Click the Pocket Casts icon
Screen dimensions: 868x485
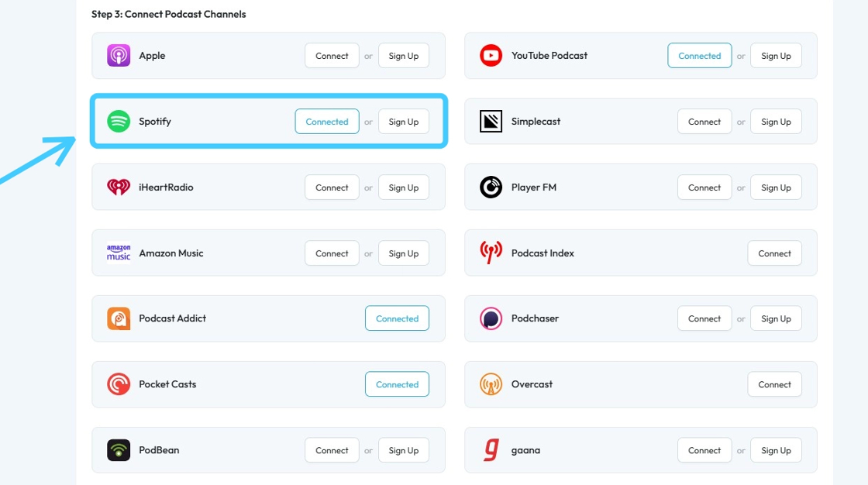[119, 384]
